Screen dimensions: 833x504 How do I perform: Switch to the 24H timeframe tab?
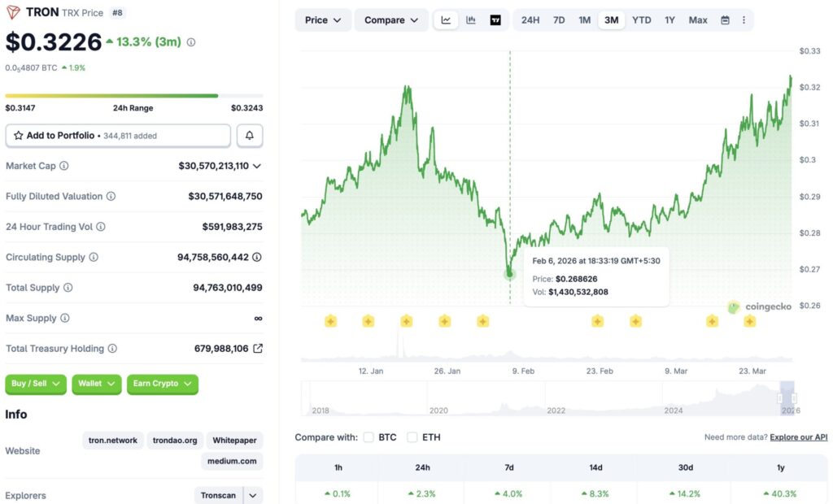point(530,20)
